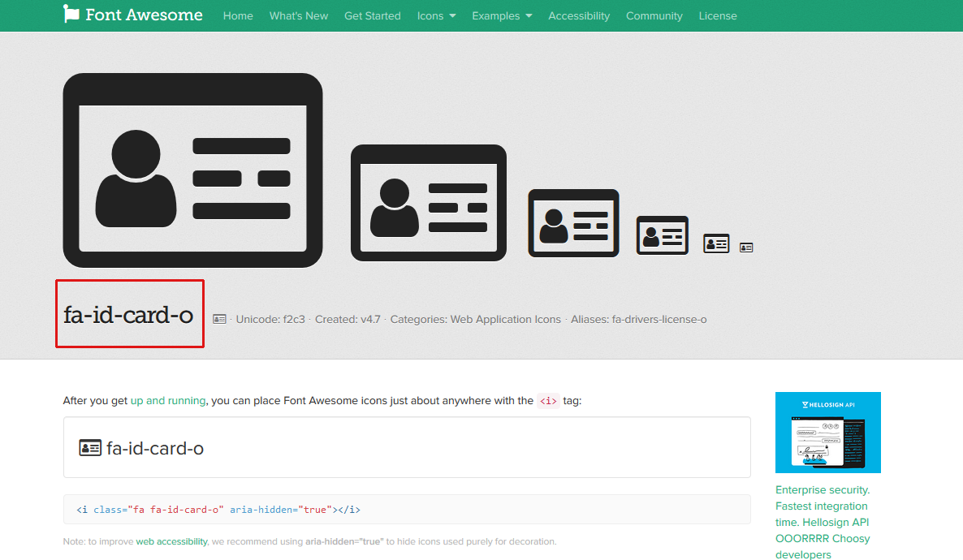Click the tiniest id-card icon preview
Screen dimensions: 963x560
(746, 248)
